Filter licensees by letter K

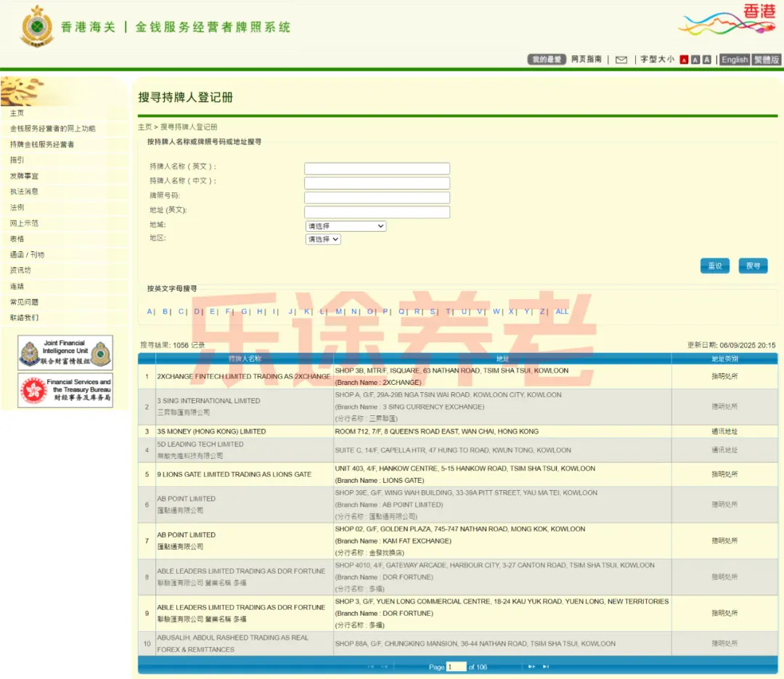(x=306, y=312)
